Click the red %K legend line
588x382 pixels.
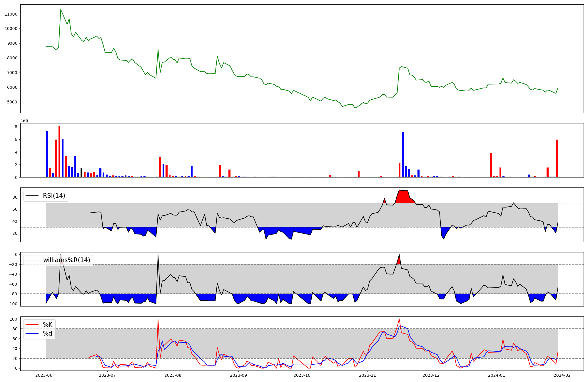[x=32, y=325]
